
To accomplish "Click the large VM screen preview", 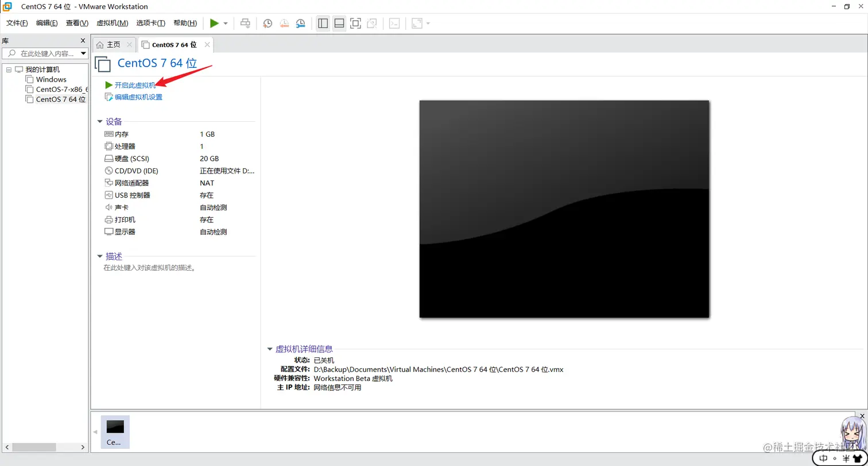I will coord(564,209).
